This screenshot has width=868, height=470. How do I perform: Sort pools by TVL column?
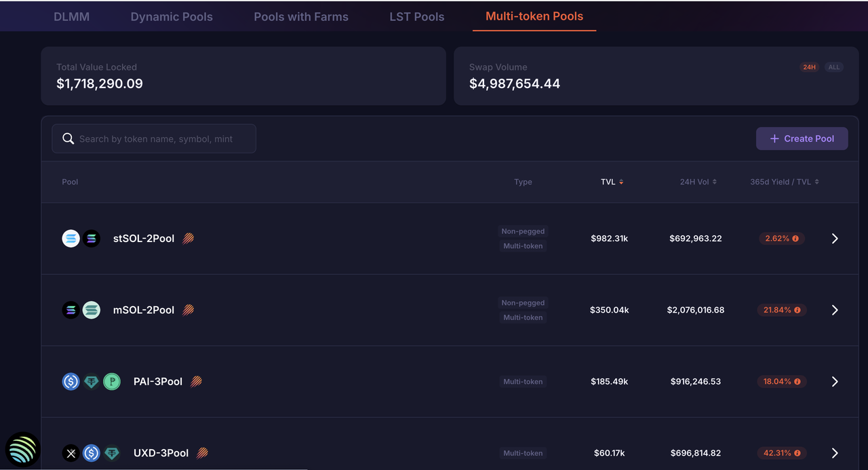tap(612, 182)
